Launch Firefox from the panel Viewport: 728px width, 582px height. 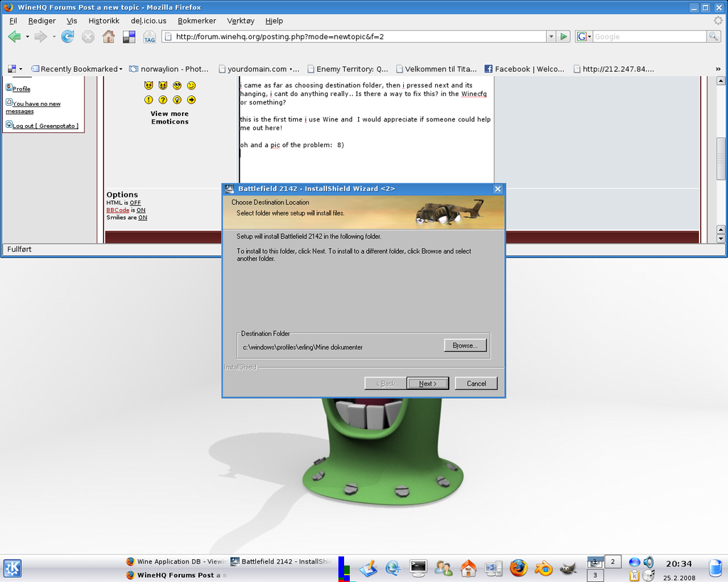point(518,568)
